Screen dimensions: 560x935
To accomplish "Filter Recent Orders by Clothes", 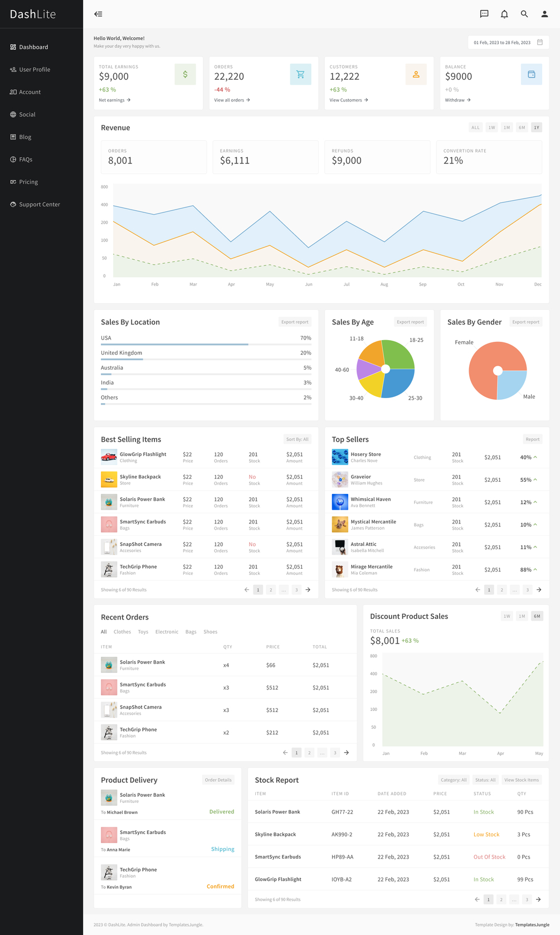I will tap(122, 632).
